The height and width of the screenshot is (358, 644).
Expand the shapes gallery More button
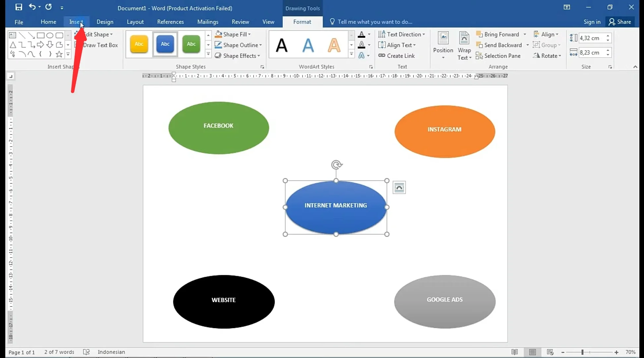[x=68, y=54]
